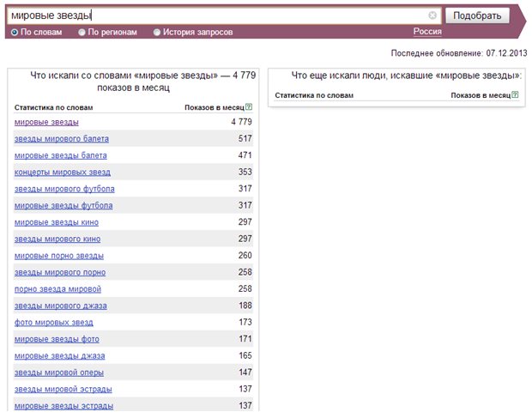Clear the search field with the X icon
Screen dimensions: 532x418
[432, 15]
